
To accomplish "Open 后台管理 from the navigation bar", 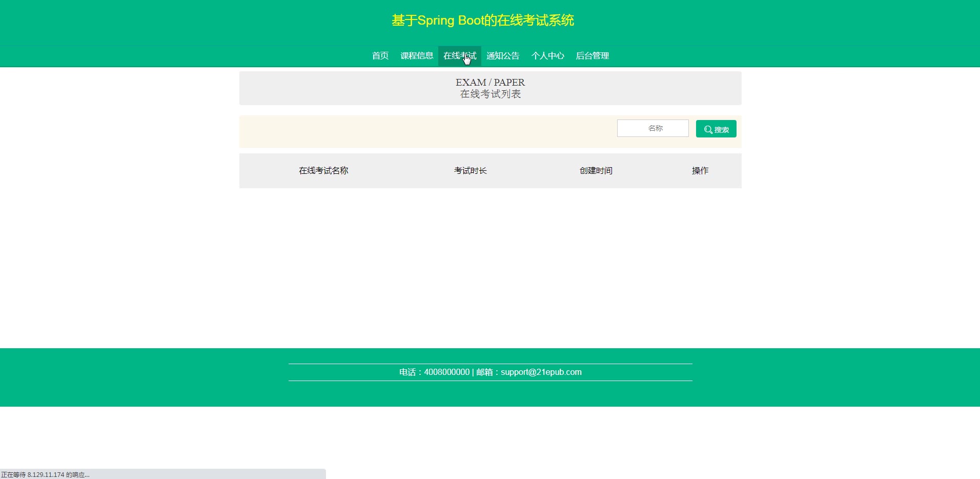I will point(592,56).
